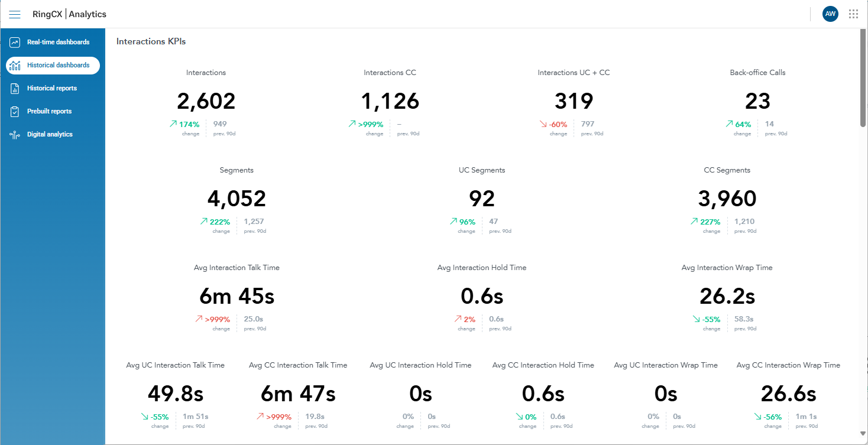868x445 pixels.
Task: Click the Segments KPI total 4,052
Action: pyautogui.click(x=237, y=198)
